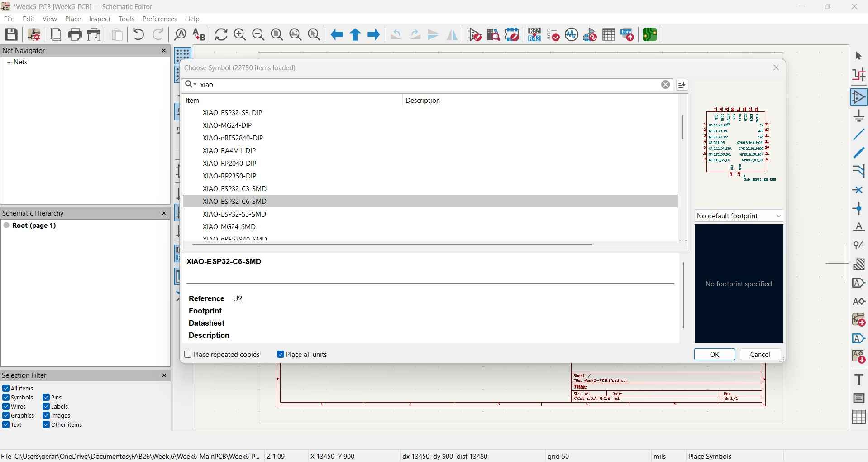Screen dimensions: 868x462
Task: Open the default footprint dropdown
Action: pyautogui.click(x=739, y=216)
